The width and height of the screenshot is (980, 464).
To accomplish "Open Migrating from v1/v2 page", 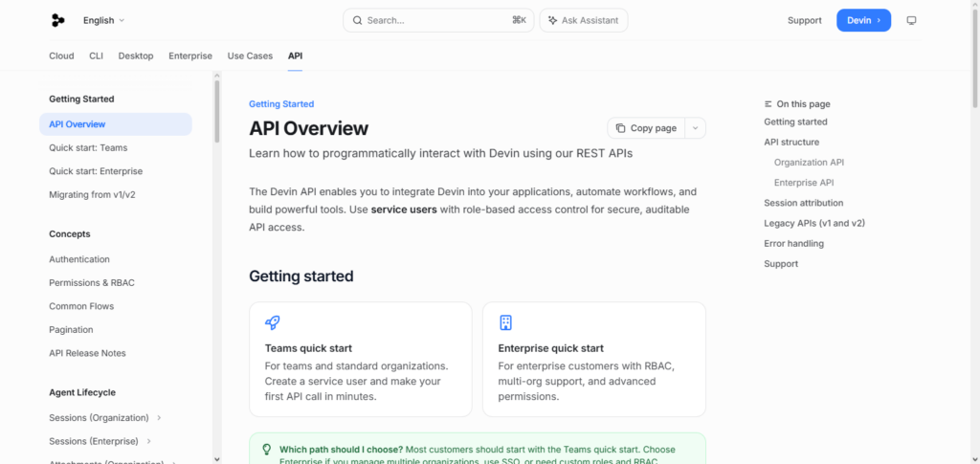I will [x=92, y=194].
